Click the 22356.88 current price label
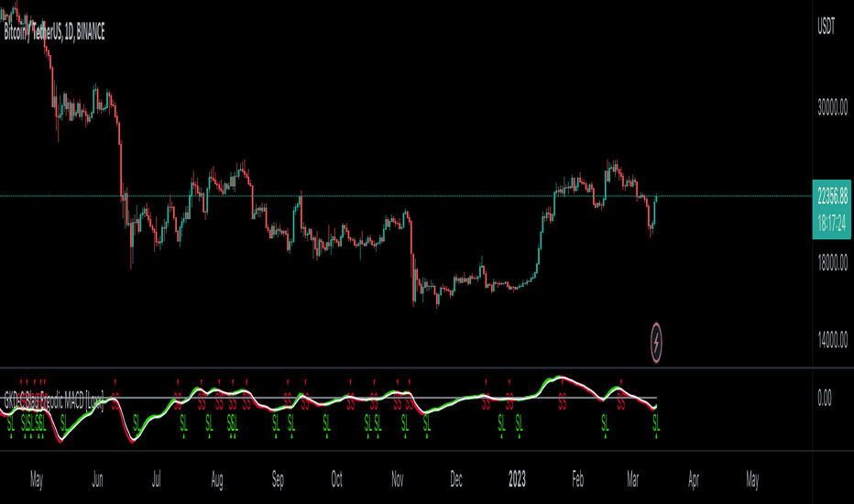Screen dimensions: 854x504 [x=833, y=195]
